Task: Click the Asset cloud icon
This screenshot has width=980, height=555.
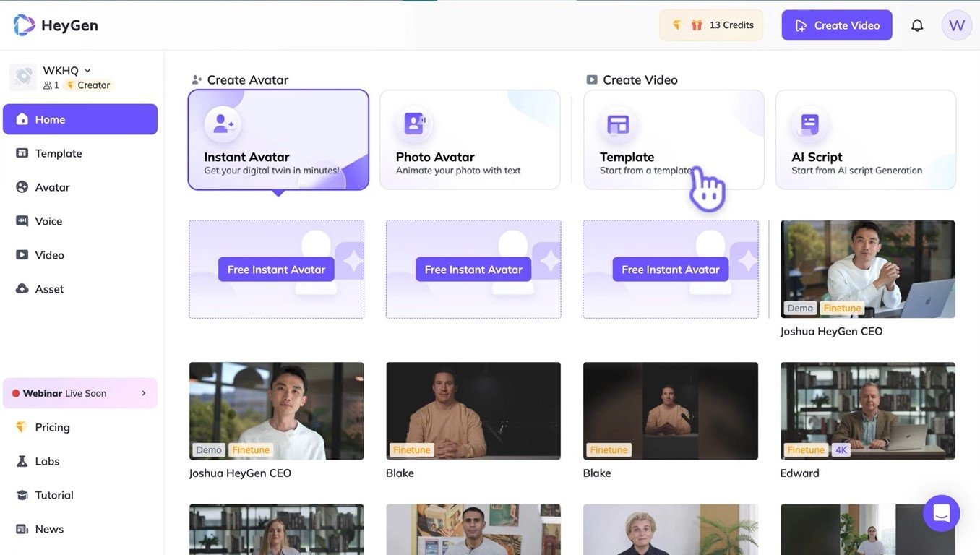Action: click(22, 289)
